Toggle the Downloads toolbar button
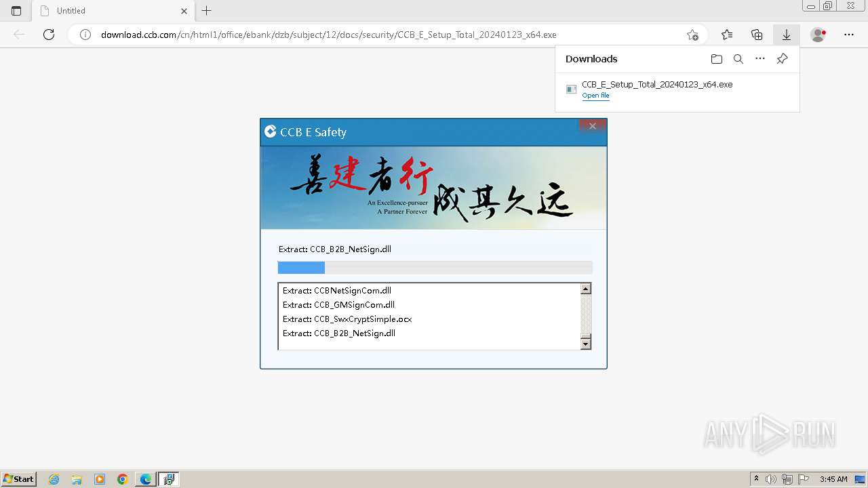This screenshot has height=488, width=868. coord(787,35)
